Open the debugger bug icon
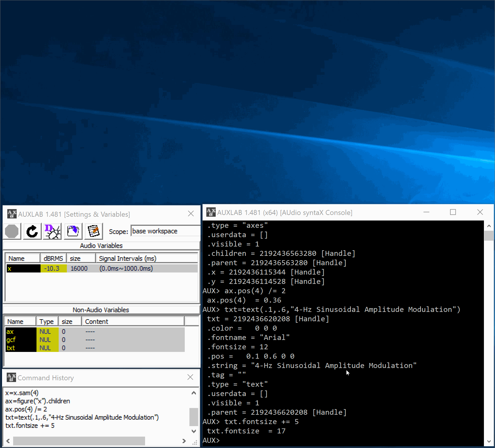The height and width of the screenshot is (448, 495). (x=53, y=232)
